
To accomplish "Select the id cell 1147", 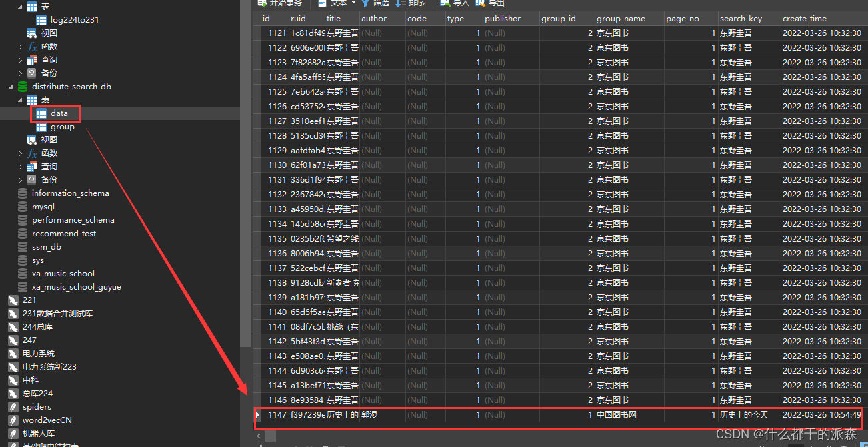I will 274,415.
